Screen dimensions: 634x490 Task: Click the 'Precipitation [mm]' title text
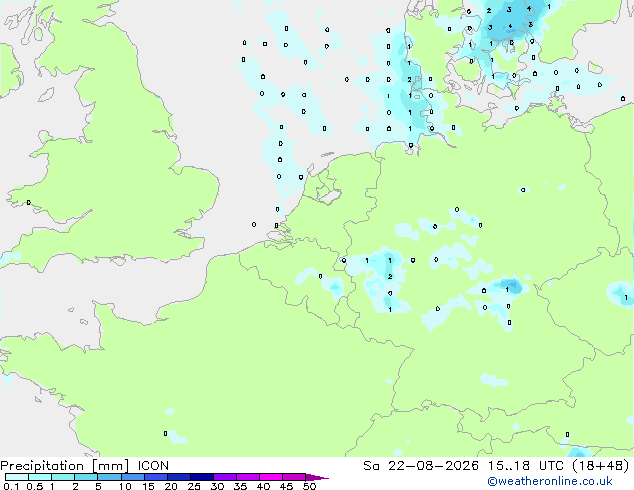click(64, 466)
